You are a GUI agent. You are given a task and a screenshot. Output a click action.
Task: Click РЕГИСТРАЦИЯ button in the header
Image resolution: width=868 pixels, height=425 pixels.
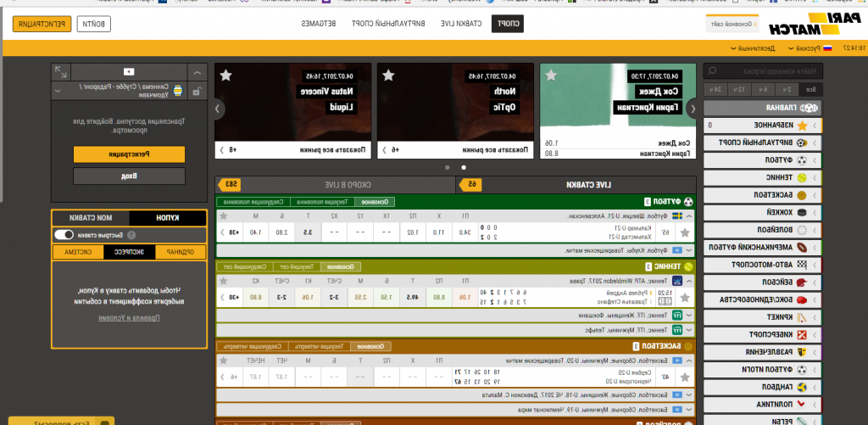[x=42, y=24]
